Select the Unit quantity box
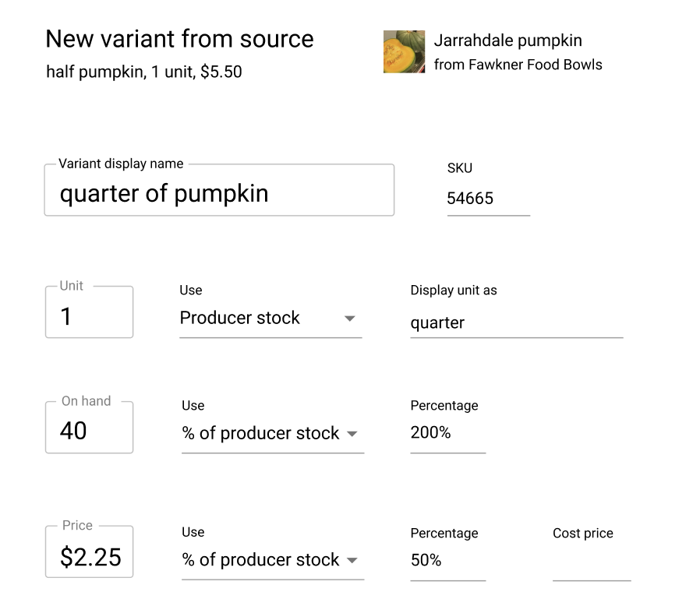 tap(89, 315)
